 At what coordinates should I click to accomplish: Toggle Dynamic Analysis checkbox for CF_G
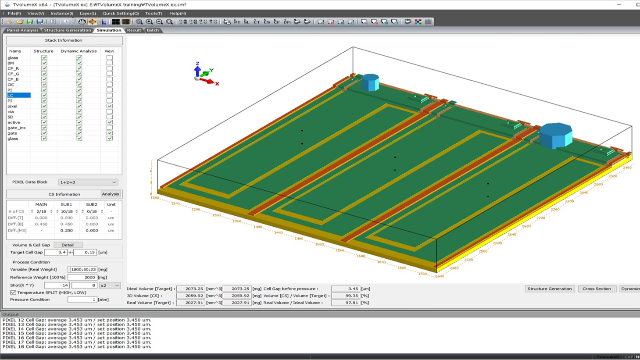pyautogui.click(x=79, y=74)
